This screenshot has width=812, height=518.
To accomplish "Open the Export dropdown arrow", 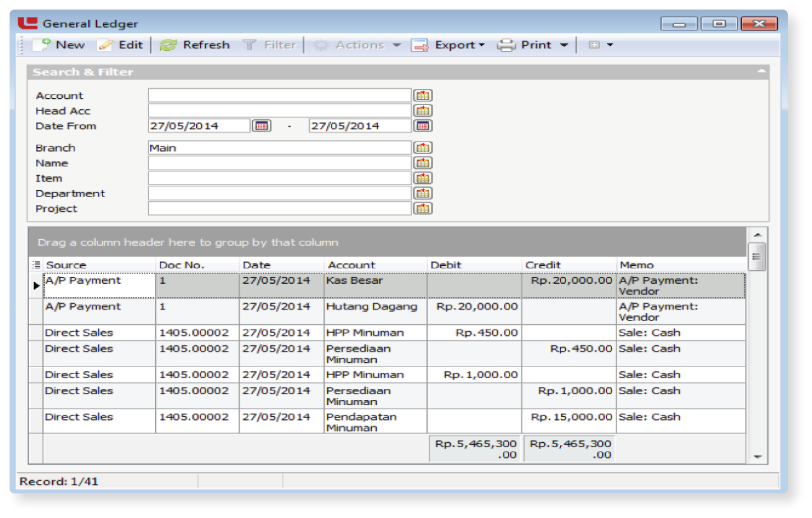I will [x=481, y=45].
